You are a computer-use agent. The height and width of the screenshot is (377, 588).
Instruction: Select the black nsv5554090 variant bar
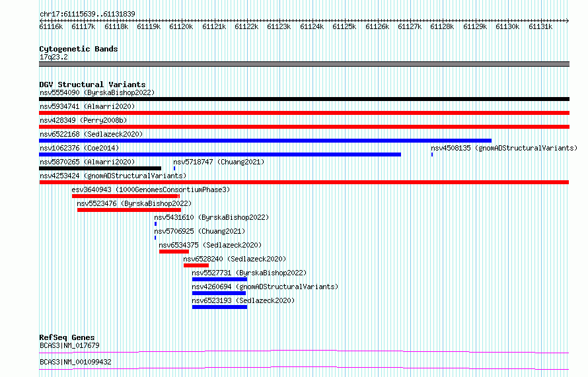coord(304,99)
